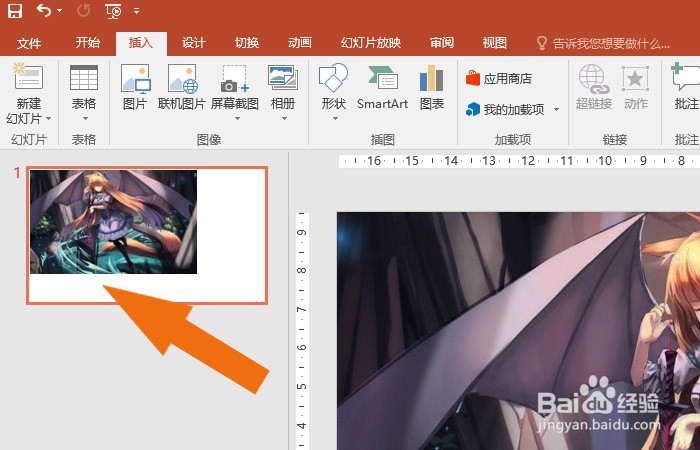Click the 相册 photo album icon
The height and width of the screenshot is (450, 700).
pyautogui.click(x=283, y=77)
